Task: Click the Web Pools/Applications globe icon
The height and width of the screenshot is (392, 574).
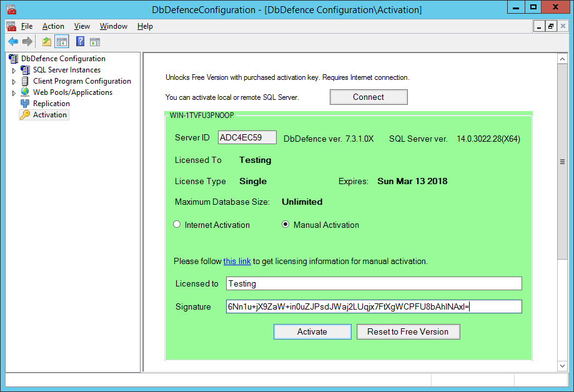Action: click(25, 92)
